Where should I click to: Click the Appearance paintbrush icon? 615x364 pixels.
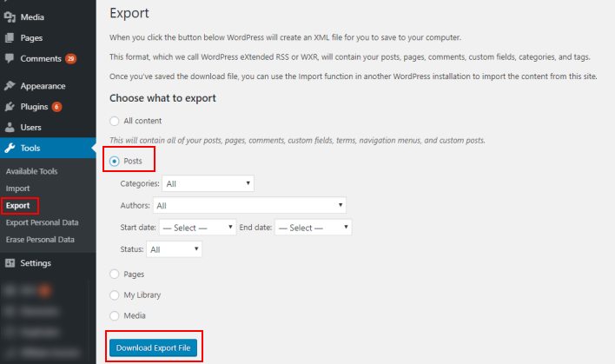tap(10, 85)
